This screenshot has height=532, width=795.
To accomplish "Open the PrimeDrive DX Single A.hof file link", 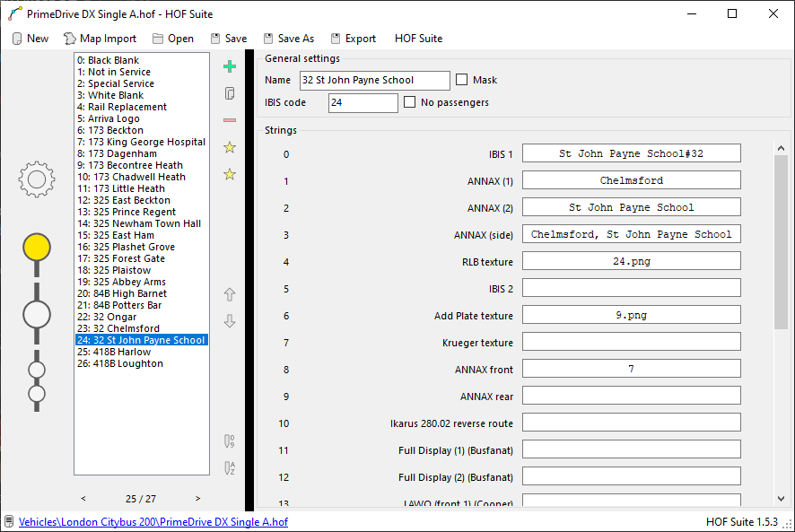I will [x=153, y=521].
